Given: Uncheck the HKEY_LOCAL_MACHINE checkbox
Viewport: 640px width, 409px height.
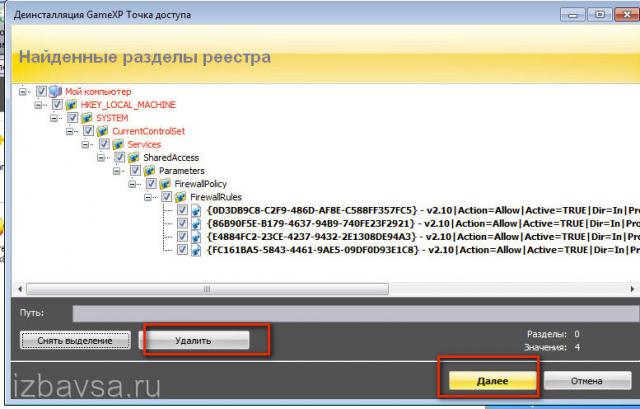Looking at the screenshot, I should (x=57, y=104).
